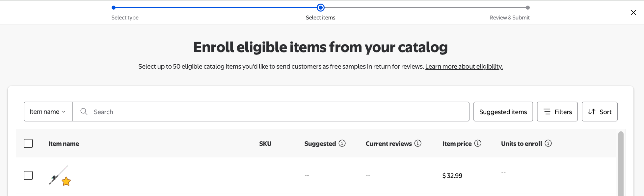Open Learn more about eligibility link
This screenshot has width=644, height=196.
coord(464,67)
